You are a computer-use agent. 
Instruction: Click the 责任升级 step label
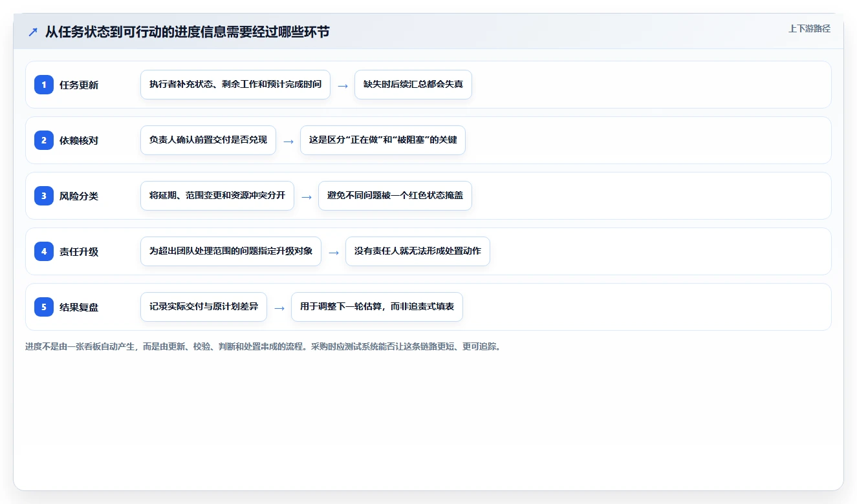(79, 251)
